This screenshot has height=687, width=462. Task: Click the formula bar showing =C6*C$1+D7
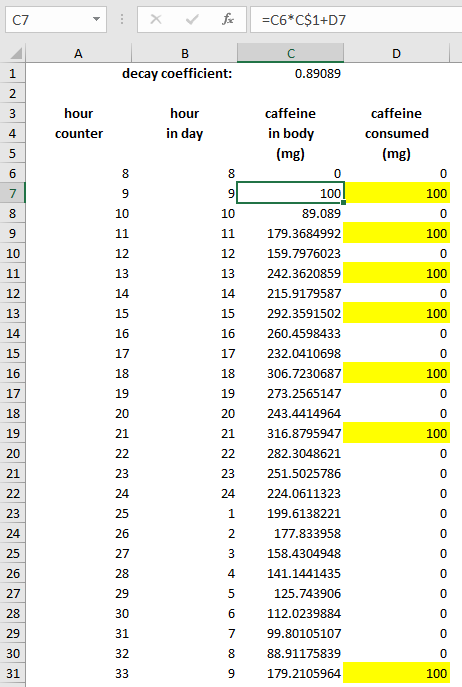point(356,20)
